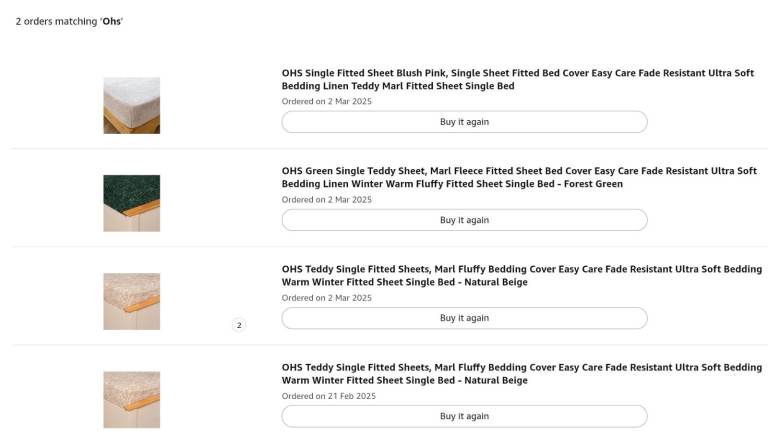Click the 'Ordered on 21 Feb 2025' text
The height and width of the screenshot is (435, 768).
[x=329, y=396]
